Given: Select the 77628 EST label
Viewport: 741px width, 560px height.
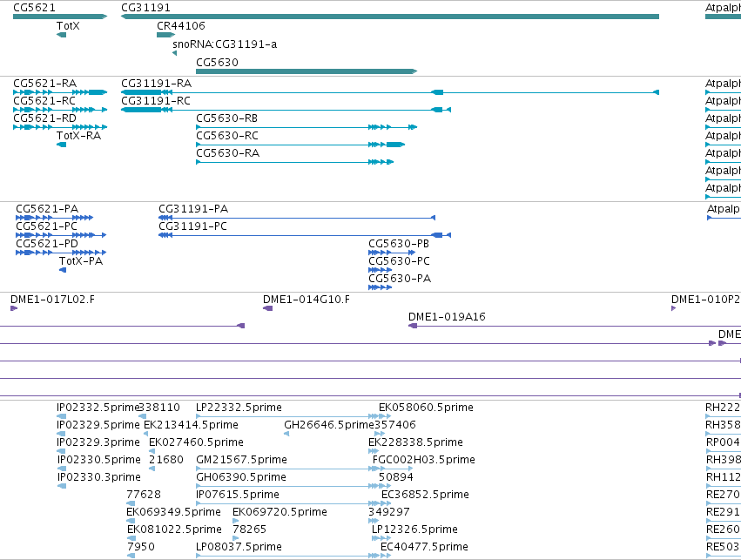Looking at the screenshot, I should point(144,495).
